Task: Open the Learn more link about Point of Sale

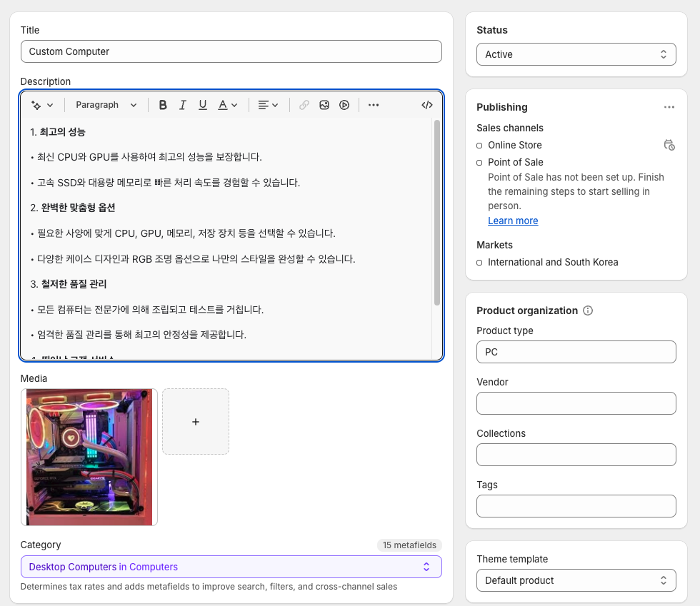Action: pyautogui.click(x=513, y=221)
